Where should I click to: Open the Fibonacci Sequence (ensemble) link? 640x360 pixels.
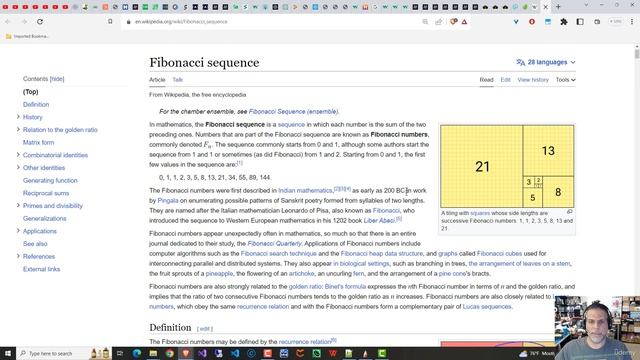pyautogui.click(x=293, y=111)
